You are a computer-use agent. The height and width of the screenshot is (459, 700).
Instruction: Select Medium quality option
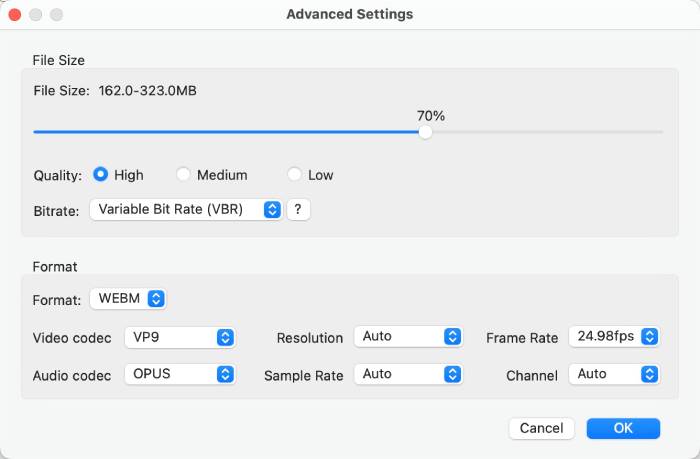click(x=183, y=175)
